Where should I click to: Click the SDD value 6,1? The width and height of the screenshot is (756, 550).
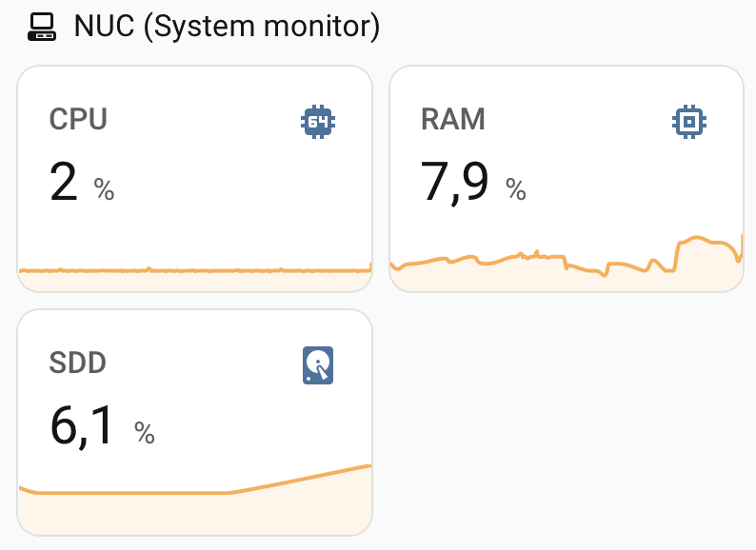(x=83, y=425)
